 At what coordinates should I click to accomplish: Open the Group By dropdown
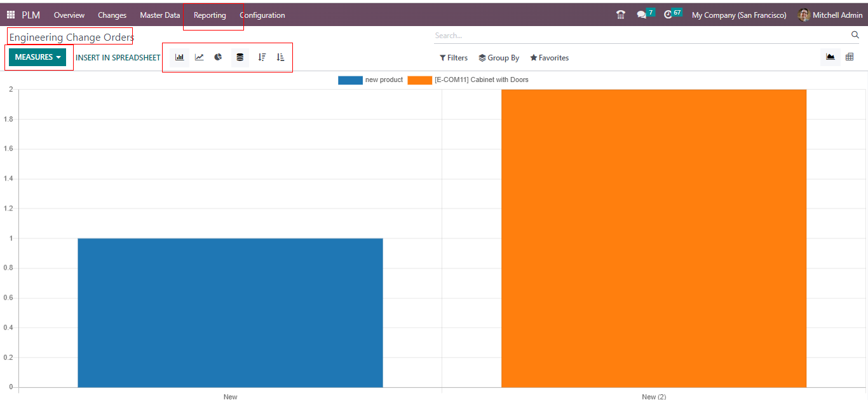coord(499,58)
